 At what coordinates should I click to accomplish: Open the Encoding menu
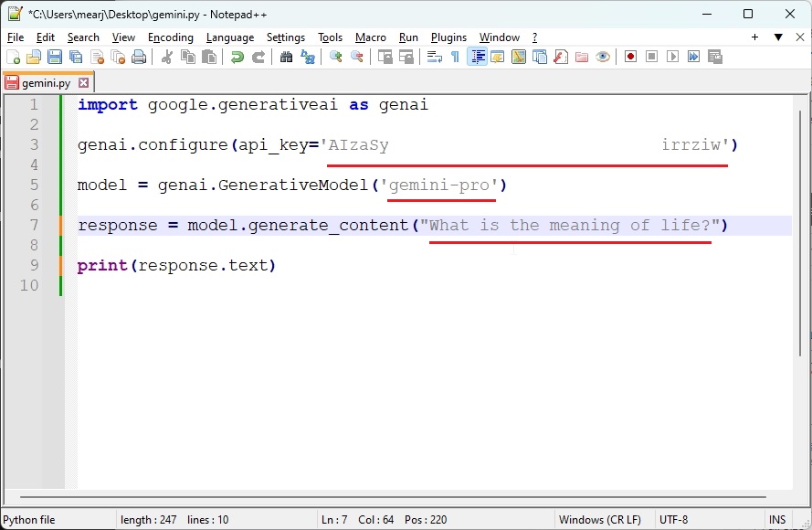point(171,37)
